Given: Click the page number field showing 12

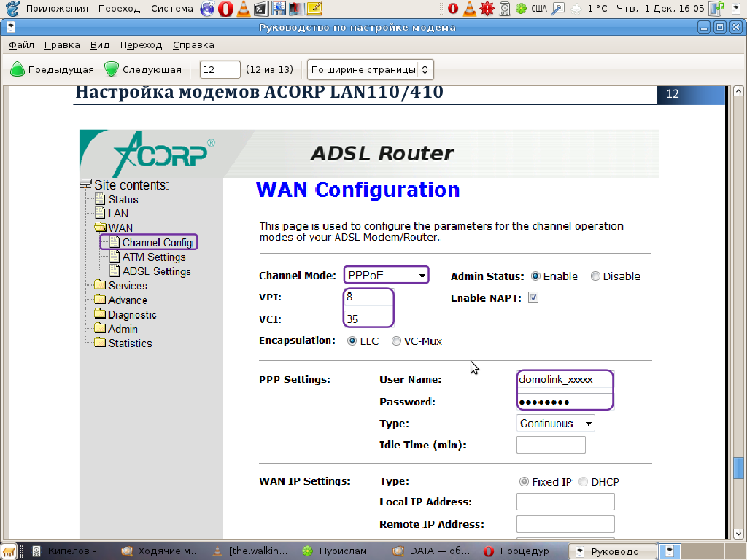Looking at the screenshot, I should pos(220,69).
